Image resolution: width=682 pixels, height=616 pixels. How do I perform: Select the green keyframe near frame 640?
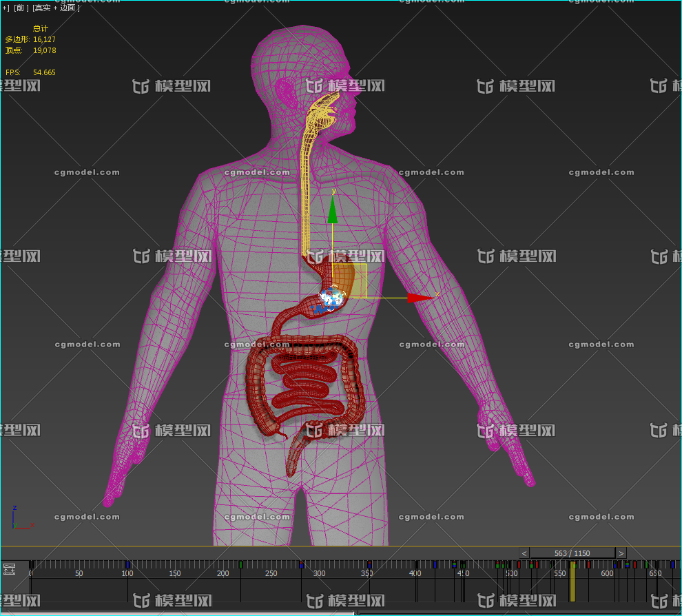tap(646, 565)
